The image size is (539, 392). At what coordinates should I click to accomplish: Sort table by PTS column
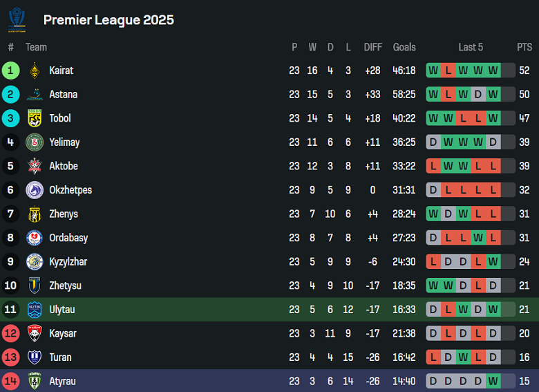[x=524, y=47]
